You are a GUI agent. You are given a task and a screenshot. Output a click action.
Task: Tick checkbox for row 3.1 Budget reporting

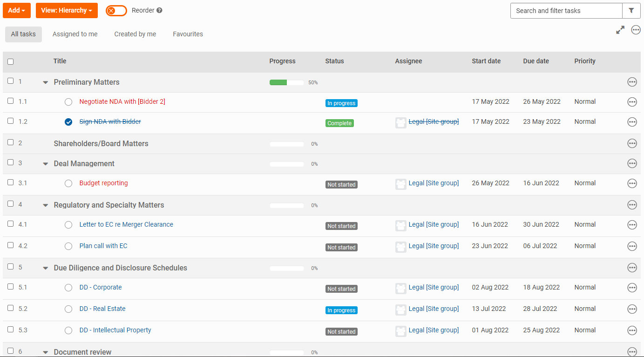pyautogui.click(x=11, y=182)
